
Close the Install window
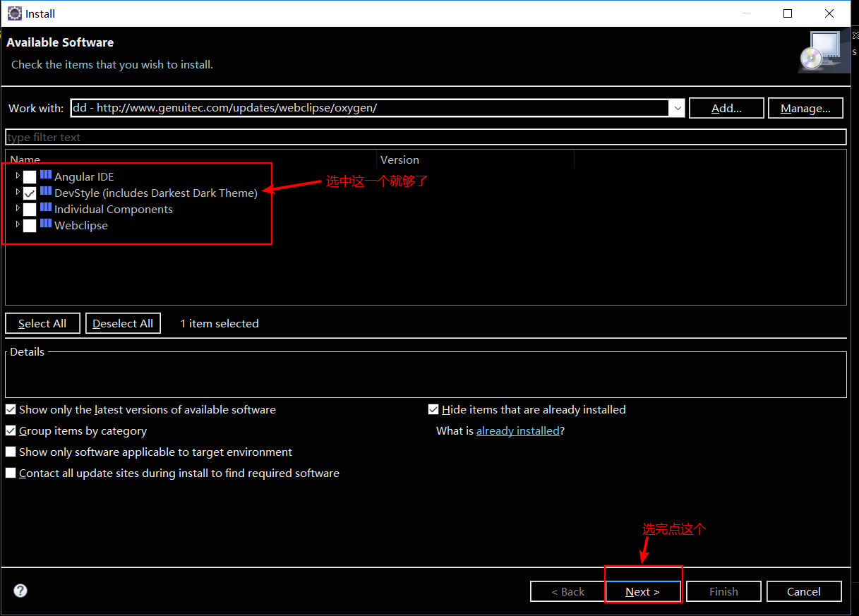829,13
